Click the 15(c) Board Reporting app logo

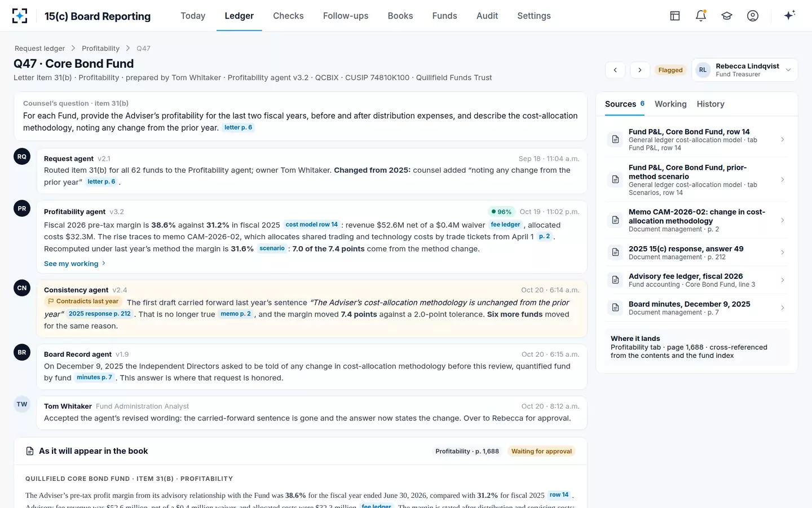pos(20,16)
